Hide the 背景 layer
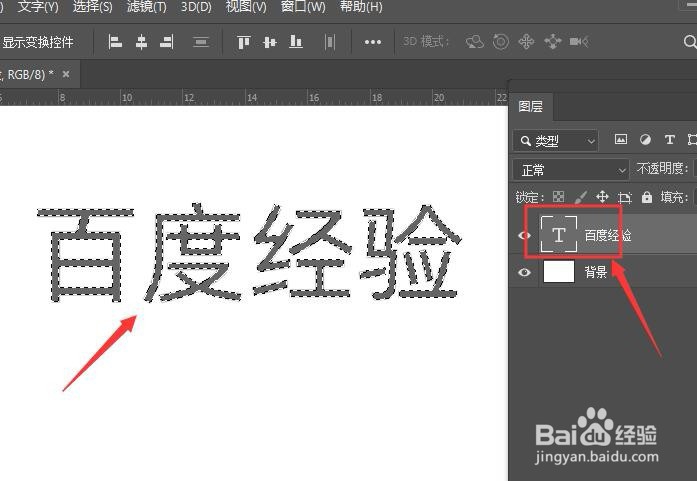The image size is (697, 481). point(524,272)
